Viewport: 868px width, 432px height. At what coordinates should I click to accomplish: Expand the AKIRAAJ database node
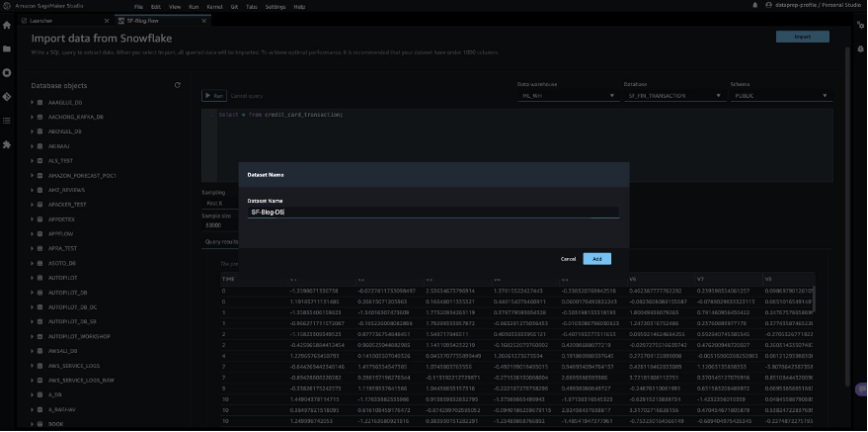[33, 146]
